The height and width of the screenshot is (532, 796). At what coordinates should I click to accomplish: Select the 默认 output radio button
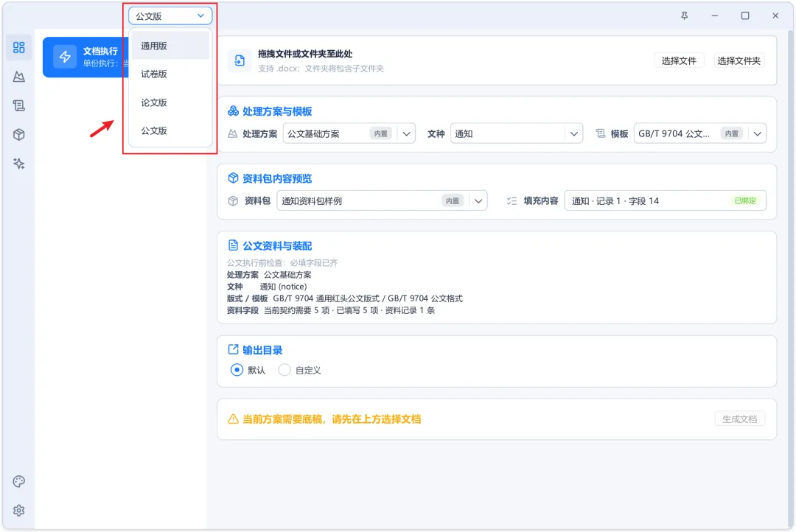click(237, 370)
